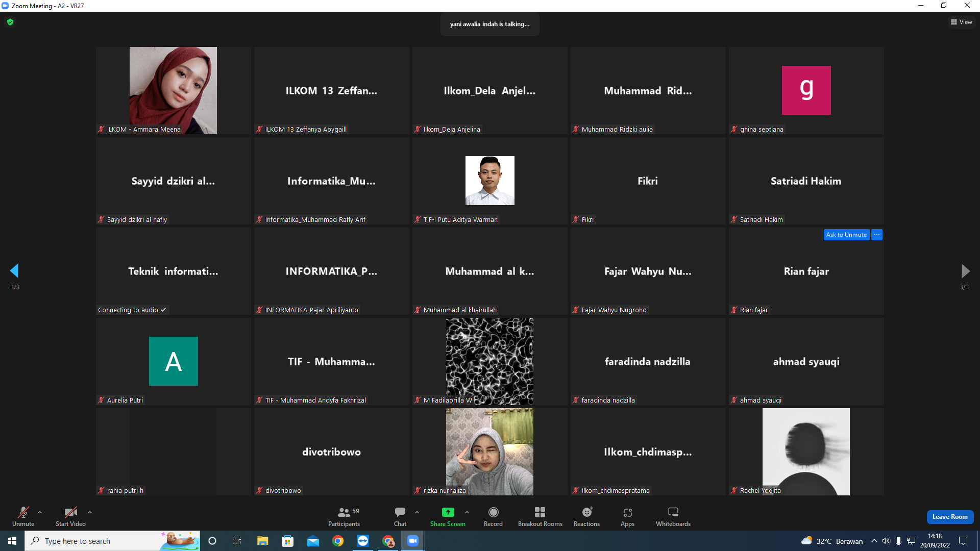The height and width of the screenshot is (551, 980).
Task: Click Share Screen button
Action: pos(448,516)
